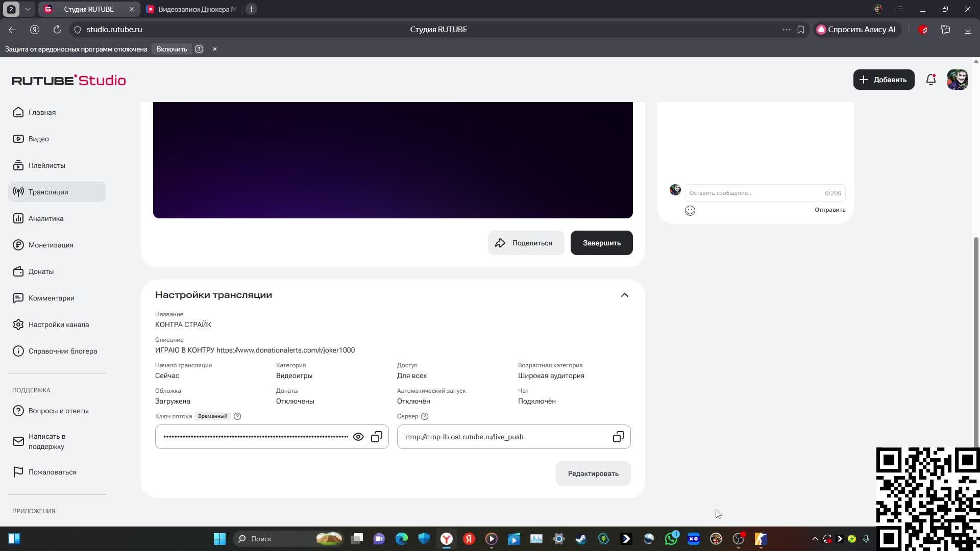
Task: Open WhatsApp from the taskbar
Action: (671, 539)
